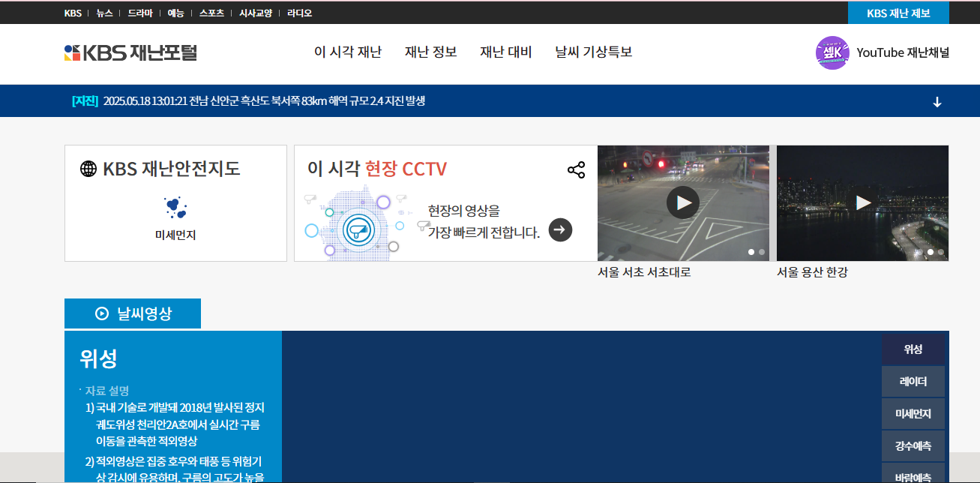Go to 스포츠 in top bar
Image resolution: width=980 pixels, height=483 pixels.
coord(211,13)
